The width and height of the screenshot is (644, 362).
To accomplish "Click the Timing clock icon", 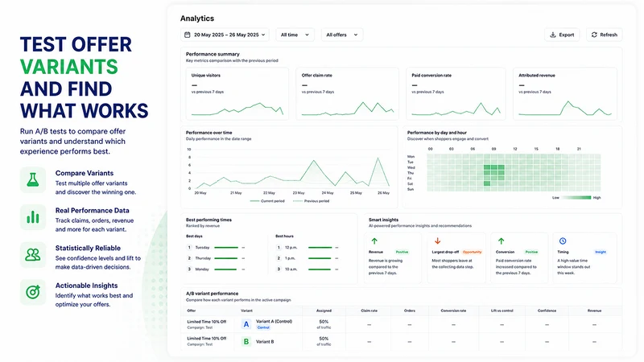I will pos(563,241).
